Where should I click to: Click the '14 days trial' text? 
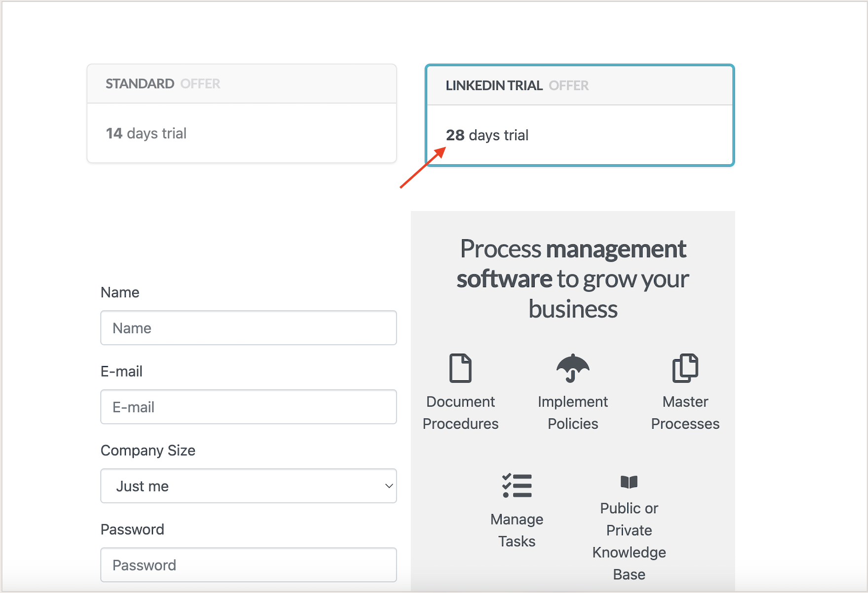point(146,133)
